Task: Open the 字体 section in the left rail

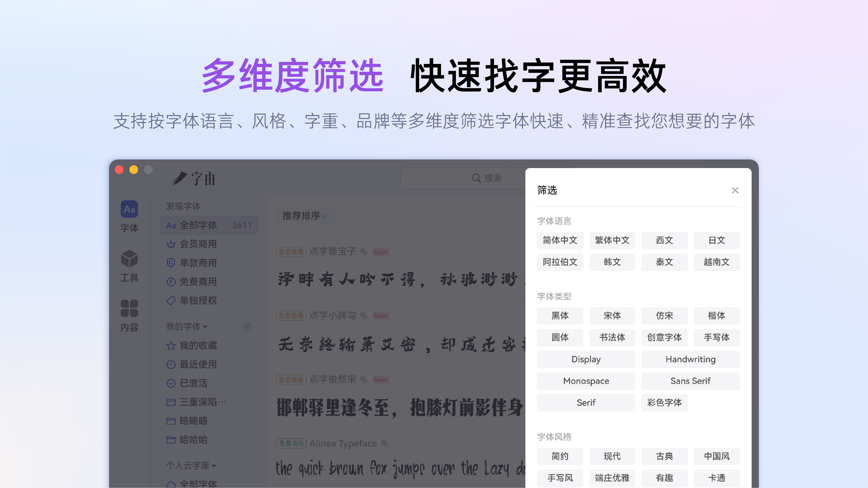Action: (129, 216)
